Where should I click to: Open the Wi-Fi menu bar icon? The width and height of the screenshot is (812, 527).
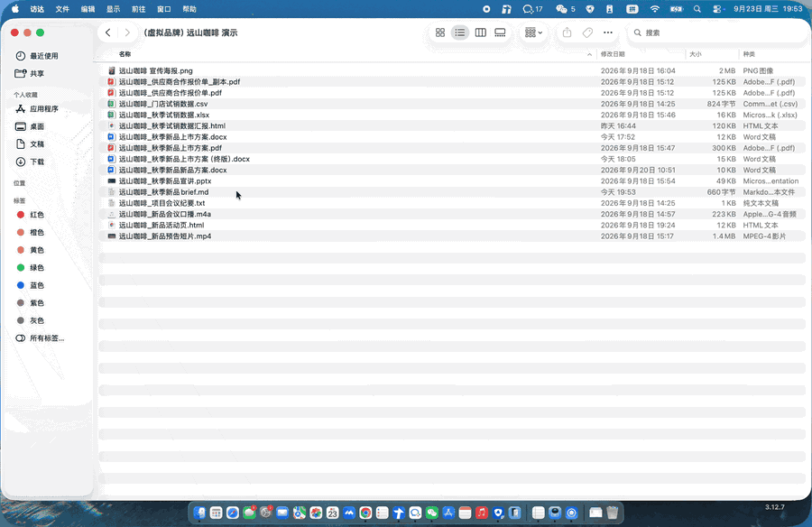(x=655, y=9)
